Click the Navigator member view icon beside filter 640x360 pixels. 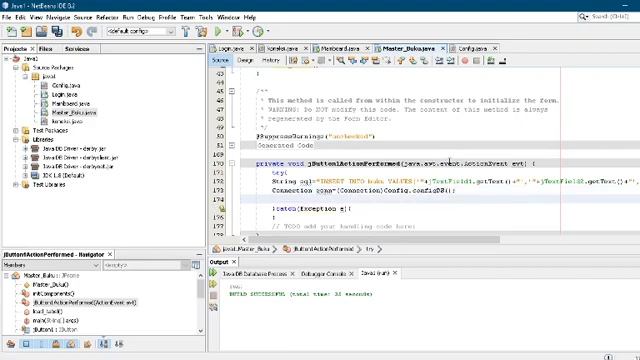196,265
